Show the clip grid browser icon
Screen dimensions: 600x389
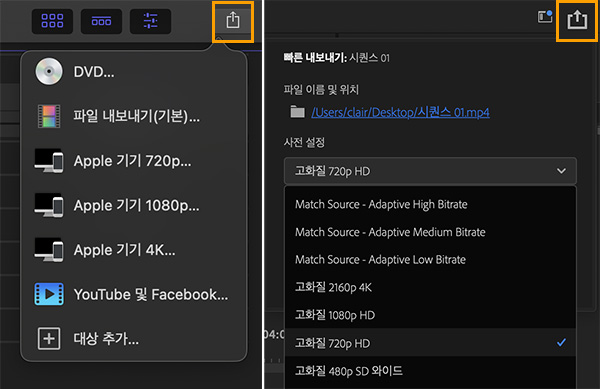[52, 21]
